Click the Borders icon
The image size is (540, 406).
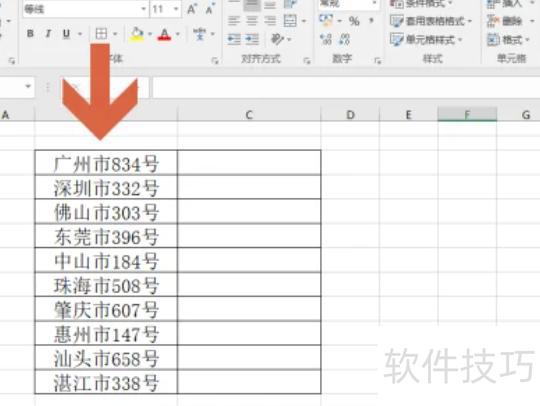click(101, 34)
